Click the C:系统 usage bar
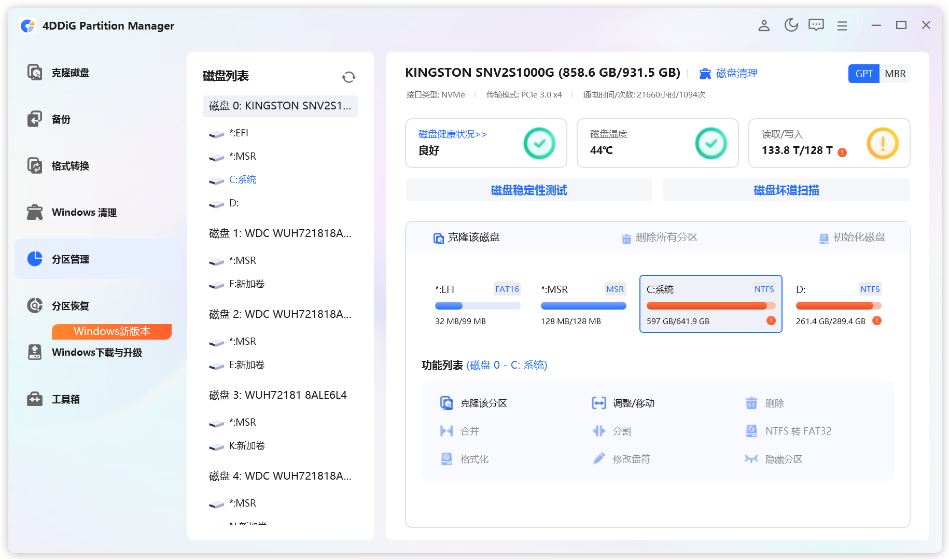Screen dimensions: 949x560 pos(710,306)
